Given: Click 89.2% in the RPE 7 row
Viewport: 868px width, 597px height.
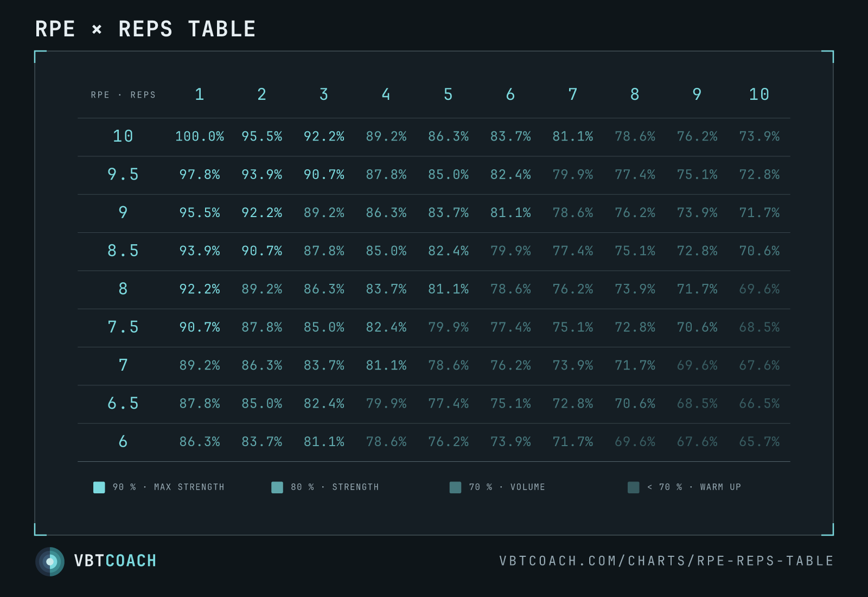Looking at the screenshot, I should [x=200, y=365].
